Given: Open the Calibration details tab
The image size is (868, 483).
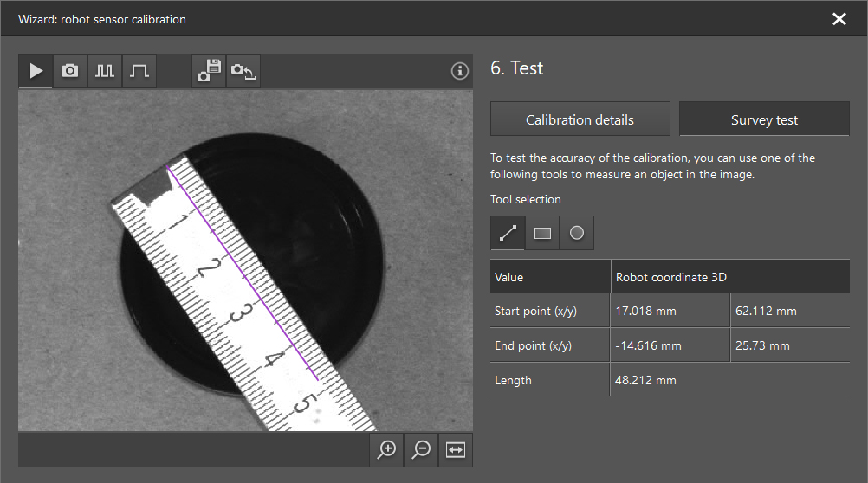Looking at the screenshot, I should tap(580, 119).
